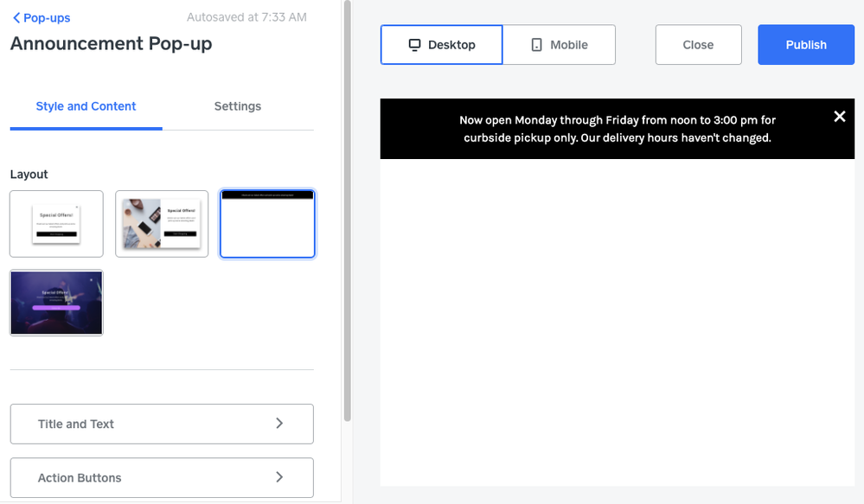Dismiss the announcement banner with the X
The image size is (864, 504).
[x=839, y=117]
